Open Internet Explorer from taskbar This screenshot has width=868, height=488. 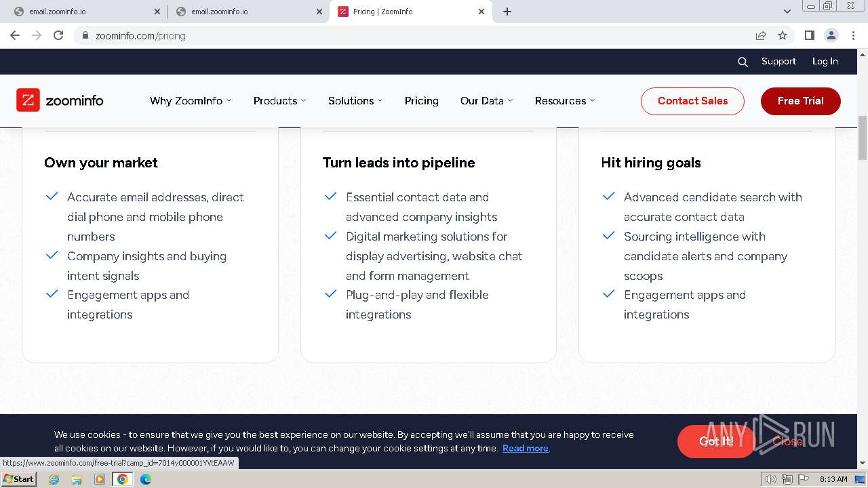54,479
